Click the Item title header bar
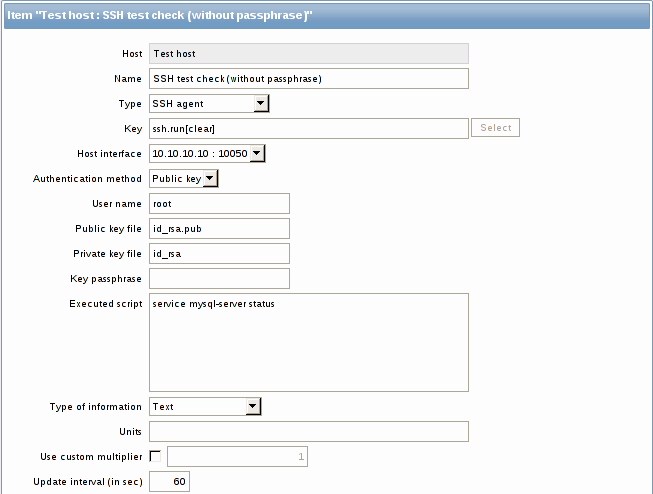 click(x=326, y=16)
